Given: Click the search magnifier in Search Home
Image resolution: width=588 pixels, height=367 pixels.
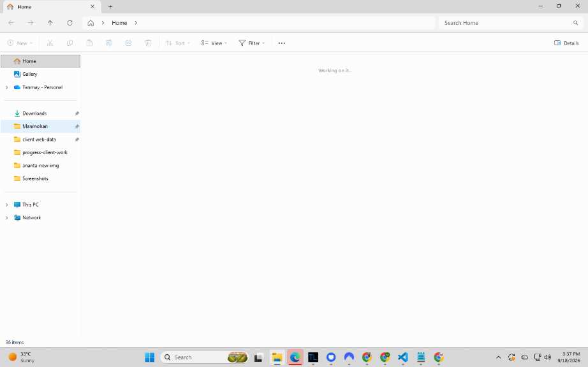Looking at the screenshot, I should click(x=575, y=23).
